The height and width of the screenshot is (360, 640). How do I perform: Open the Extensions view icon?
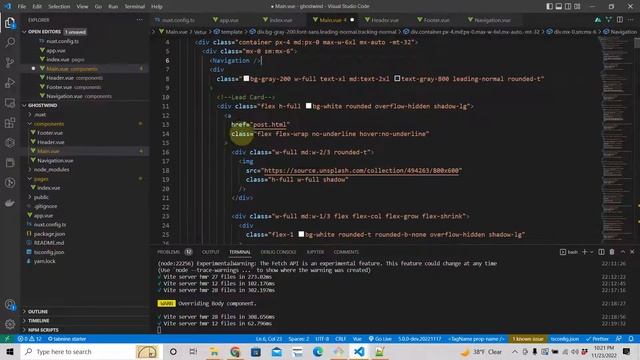click(x=10, y=123)
